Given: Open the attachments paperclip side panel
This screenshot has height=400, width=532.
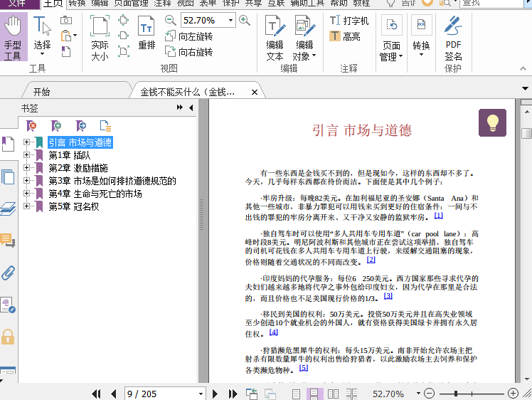Looking at the screenshot, I should coord(8,273).
